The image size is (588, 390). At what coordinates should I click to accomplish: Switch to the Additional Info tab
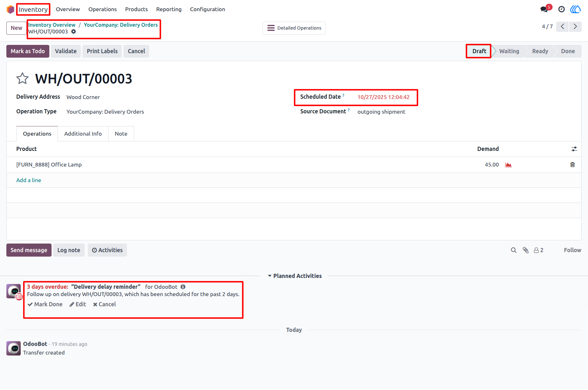click(83, 134)
